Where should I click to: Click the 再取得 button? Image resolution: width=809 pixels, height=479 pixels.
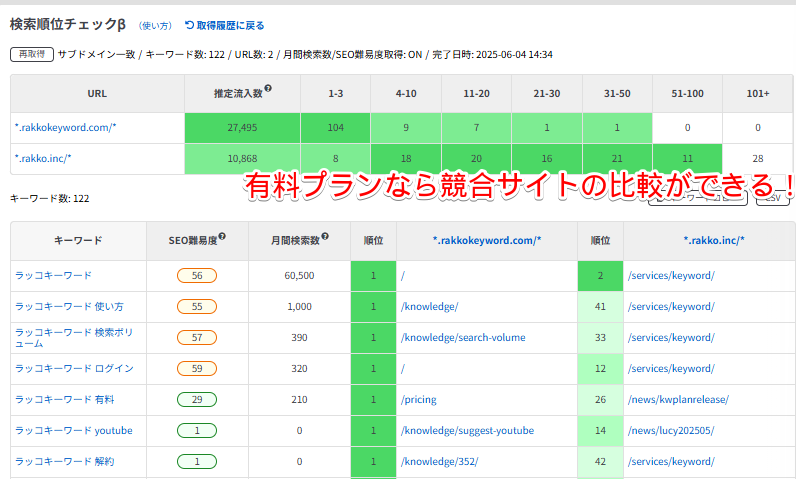pyautogui.click(x=31, y=54)
